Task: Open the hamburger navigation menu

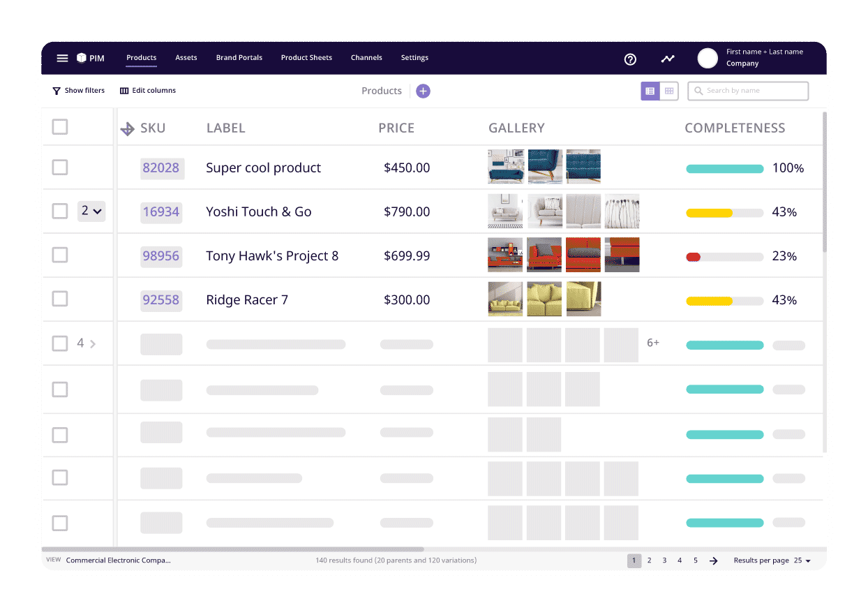Action: [62, 58]
